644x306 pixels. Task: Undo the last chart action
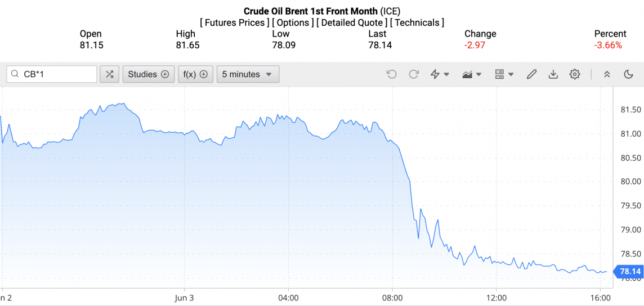pos(392,74)
